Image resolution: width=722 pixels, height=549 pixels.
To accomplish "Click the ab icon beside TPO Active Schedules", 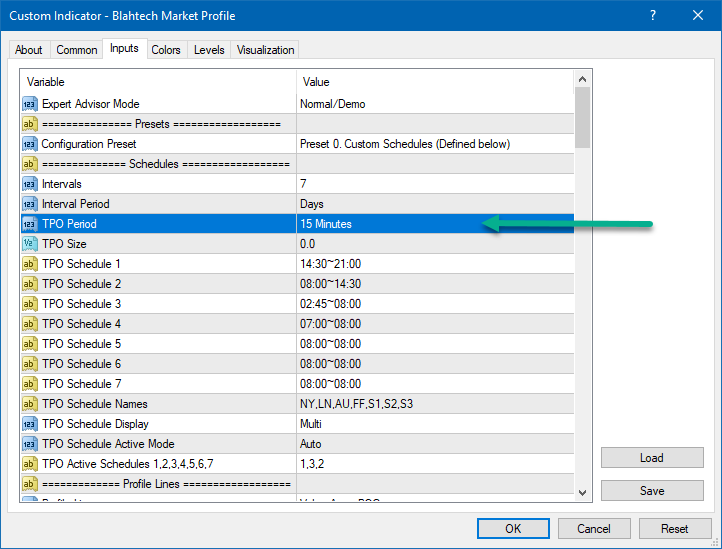I will click(x=29, y=464).
